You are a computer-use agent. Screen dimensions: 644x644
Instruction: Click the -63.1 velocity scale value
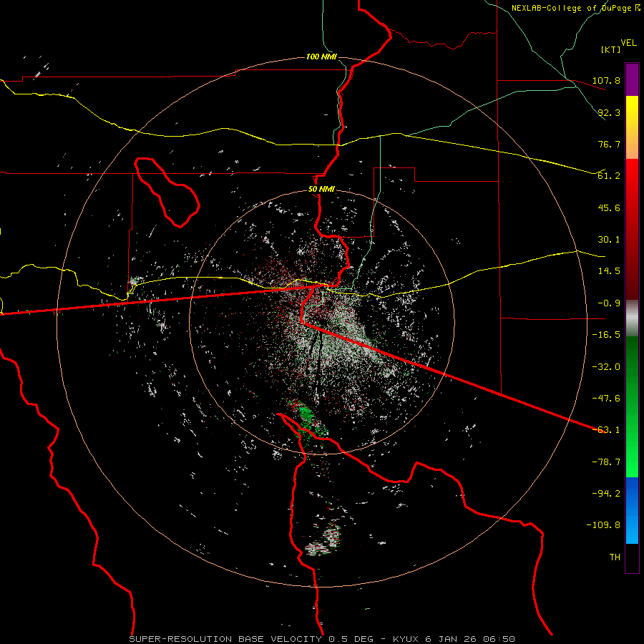[x=606, y=430]
